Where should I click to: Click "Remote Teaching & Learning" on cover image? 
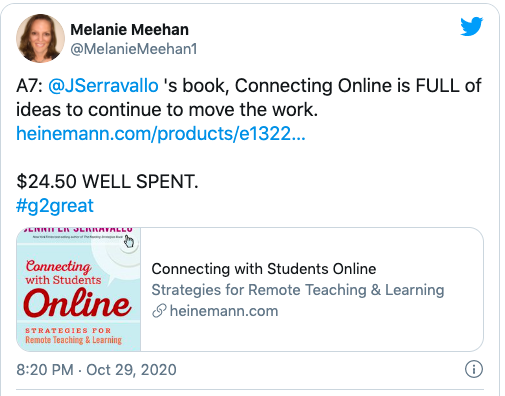74,340
